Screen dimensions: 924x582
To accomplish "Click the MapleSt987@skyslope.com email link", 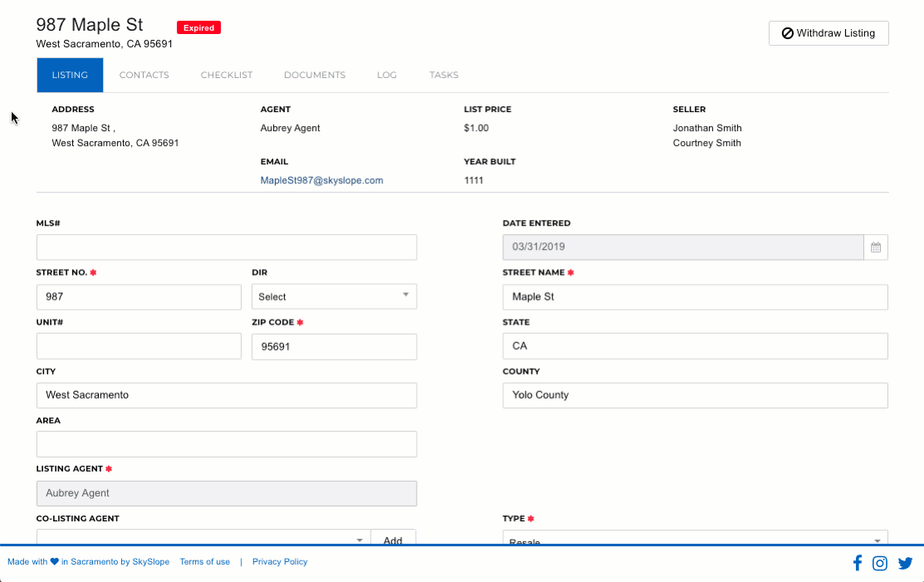I will click(322, 180).
